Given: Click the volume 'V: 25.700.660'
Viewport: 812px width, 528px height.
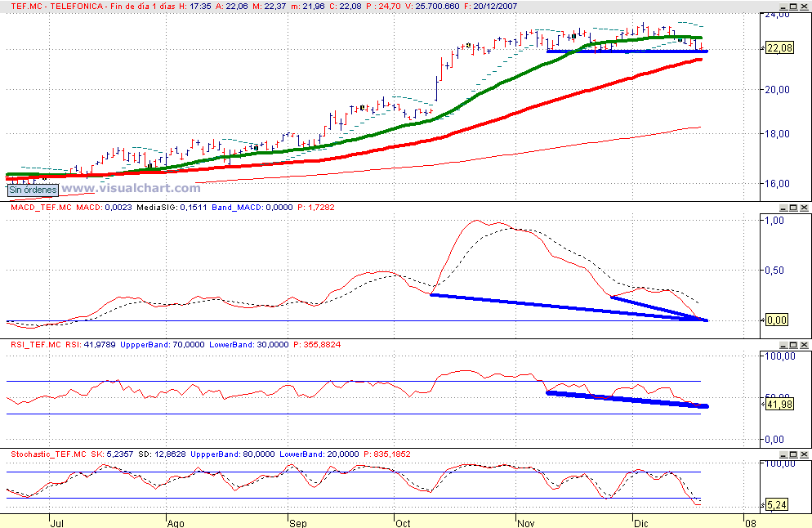Looking at the screenshot, I should [x=432, y=7].
